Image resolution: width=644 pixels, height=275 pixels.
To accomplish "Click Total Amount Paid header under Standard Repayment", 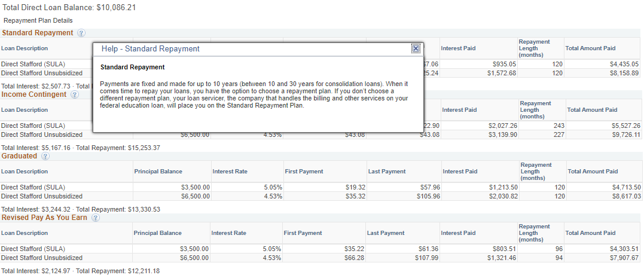I will [590, 48].
